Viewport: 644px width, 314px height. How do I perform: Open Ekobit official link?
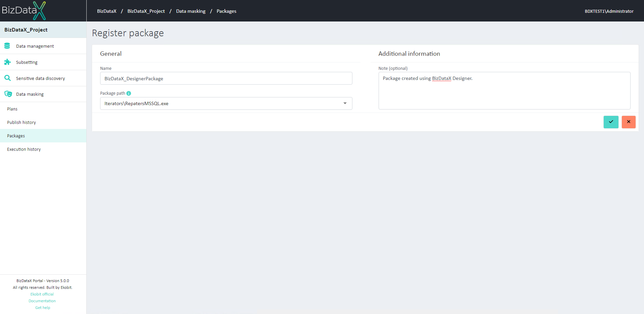(x=42, y=294)
